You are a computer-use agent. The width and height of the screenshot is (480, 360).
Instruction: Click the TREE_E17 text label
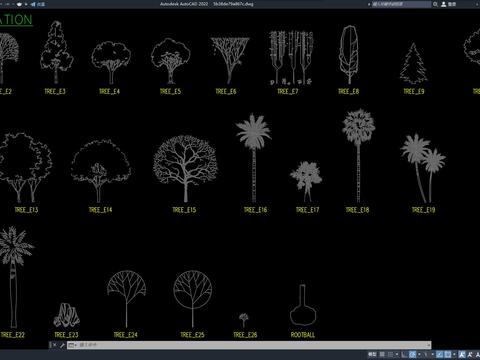(307, 210)
